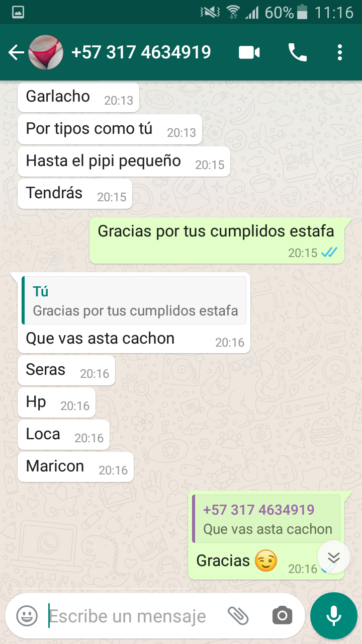Tap the microphone voice message button
Image resolution: width=362 pixels, height=644 pixels.
click(333, 615)
